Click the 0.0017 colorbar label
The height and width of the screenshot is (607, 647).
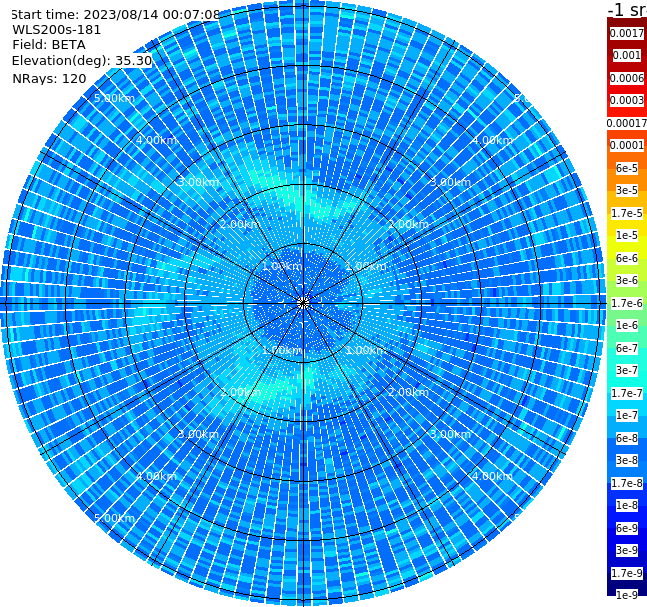[x=627, y=33]
